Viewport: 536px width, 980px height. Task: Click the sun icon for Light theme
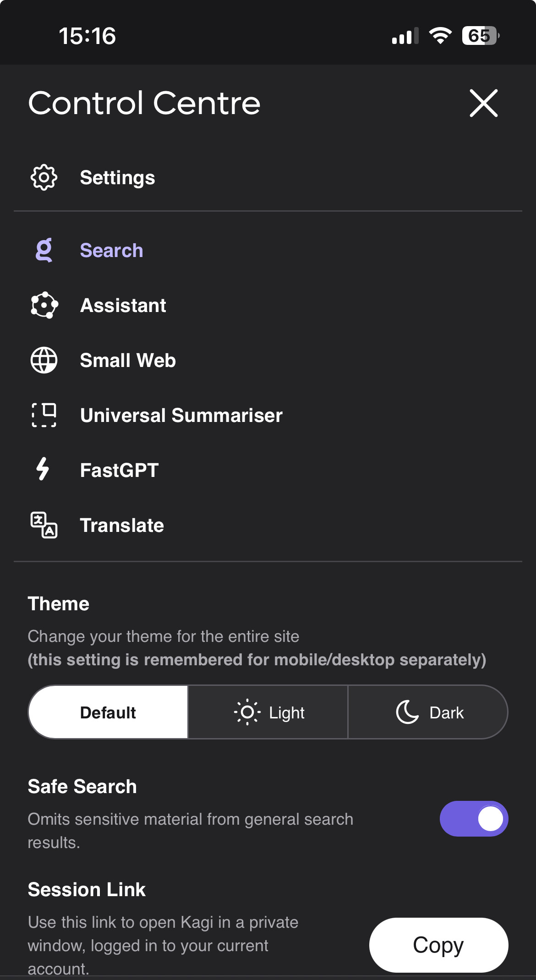click(247, 712)
